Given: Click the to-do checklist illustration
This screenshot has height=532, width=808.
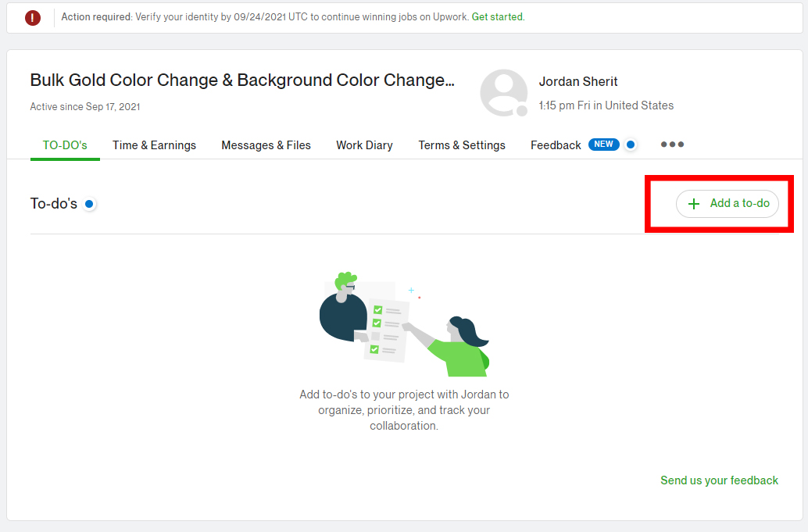Looking at the screenshot, I should tap(404, 324).
